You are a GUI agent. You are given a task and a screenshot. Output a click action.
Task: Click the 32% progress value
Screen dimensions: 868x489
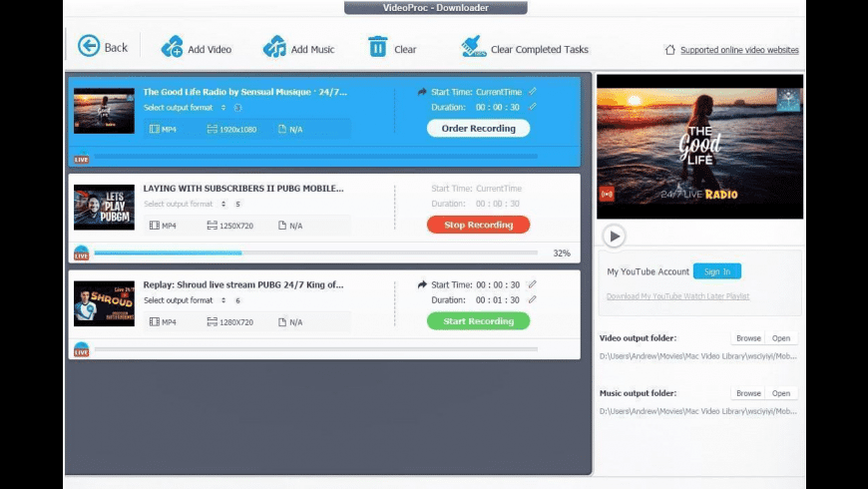coord(562,253)
